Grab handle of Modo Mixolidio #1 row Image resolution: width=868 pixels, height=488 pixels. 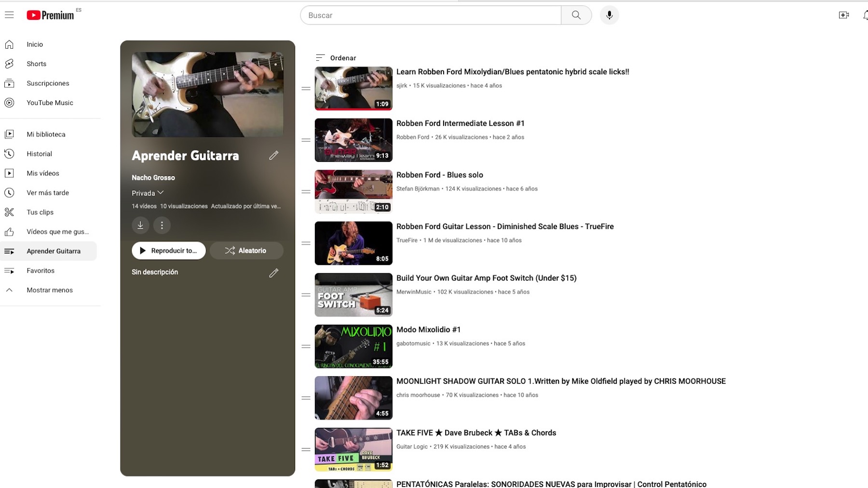coord(306,346)
